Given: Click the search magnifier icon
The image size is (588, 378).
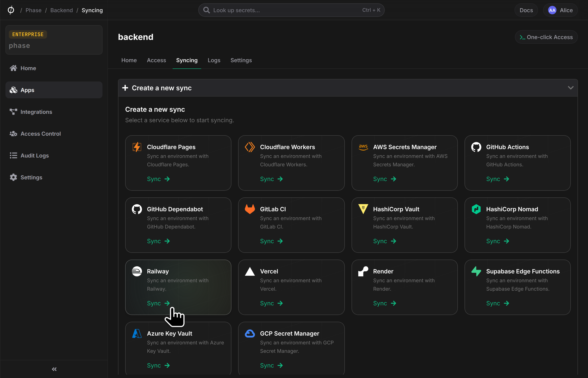Looking at the screenshot, I should pos(207,10).
